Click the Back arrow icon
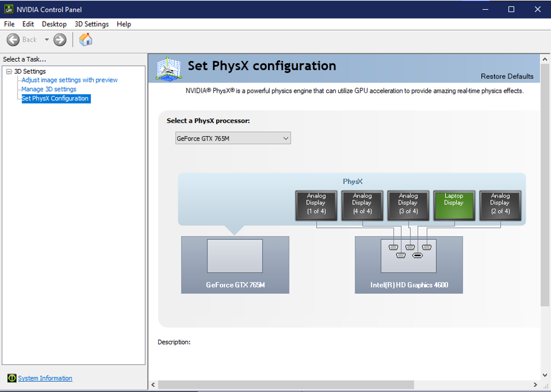 coord(13,39)
